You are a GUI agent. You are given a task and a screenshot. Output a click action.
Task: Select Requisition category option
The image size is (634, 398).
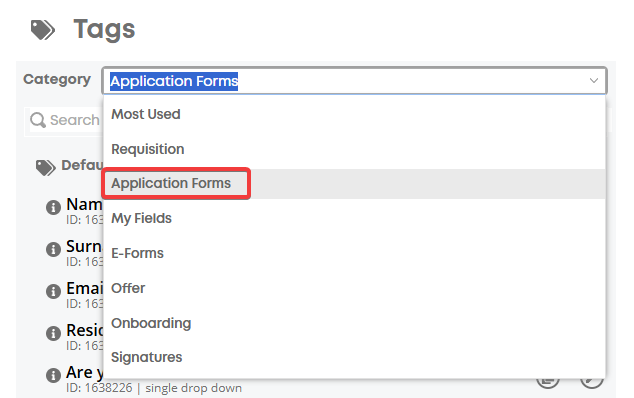coord(354,149)
